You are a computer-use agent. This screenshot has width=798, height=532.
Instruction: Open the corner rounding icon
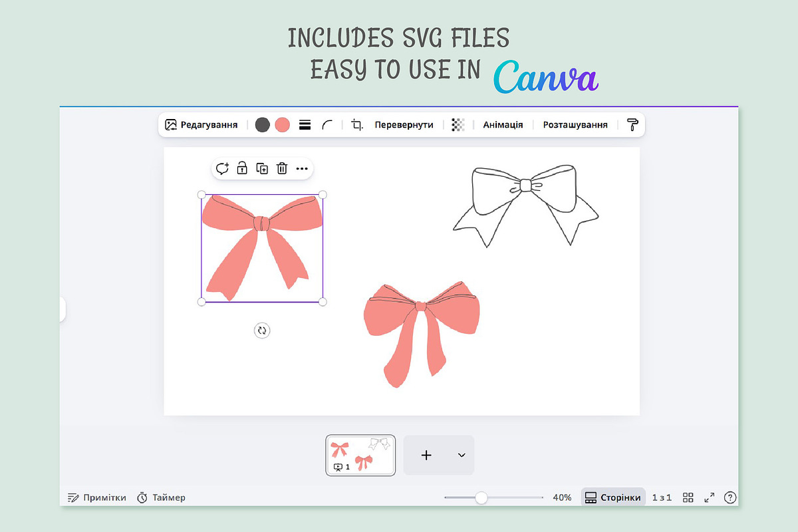click(x=327, y=124)
